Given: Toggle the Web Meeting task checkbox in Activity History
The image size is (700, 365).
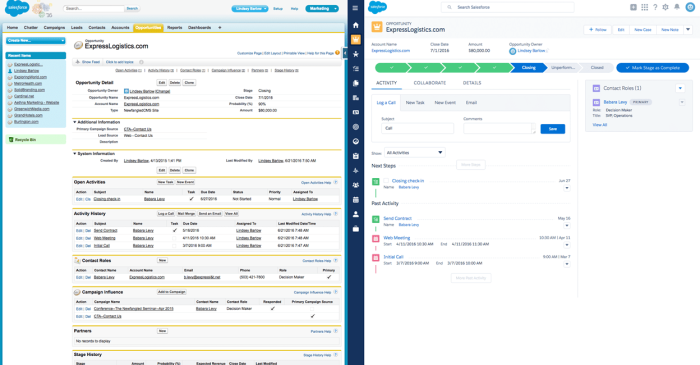Looking at the screenshot, I should coord(174,238).
